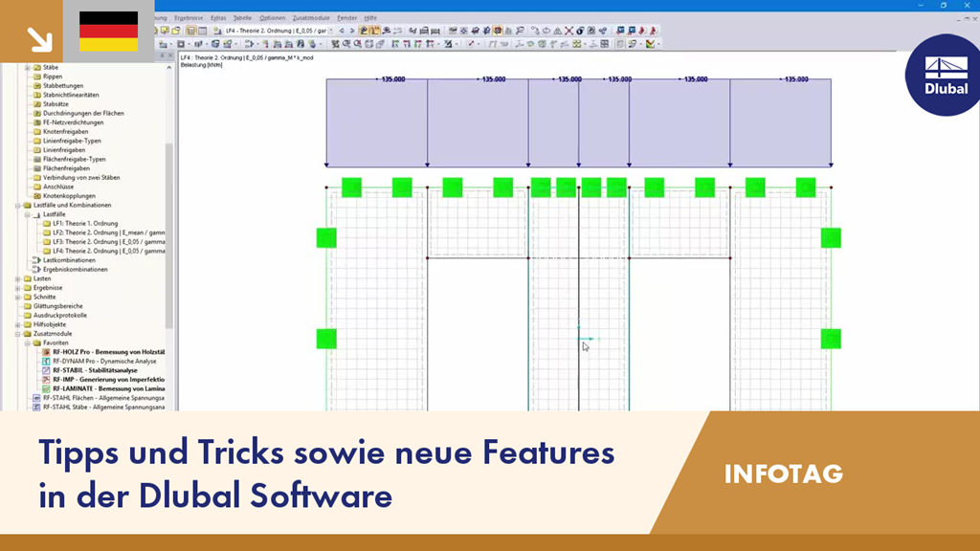Open the Zusatzmodule menu

point(311,18)
